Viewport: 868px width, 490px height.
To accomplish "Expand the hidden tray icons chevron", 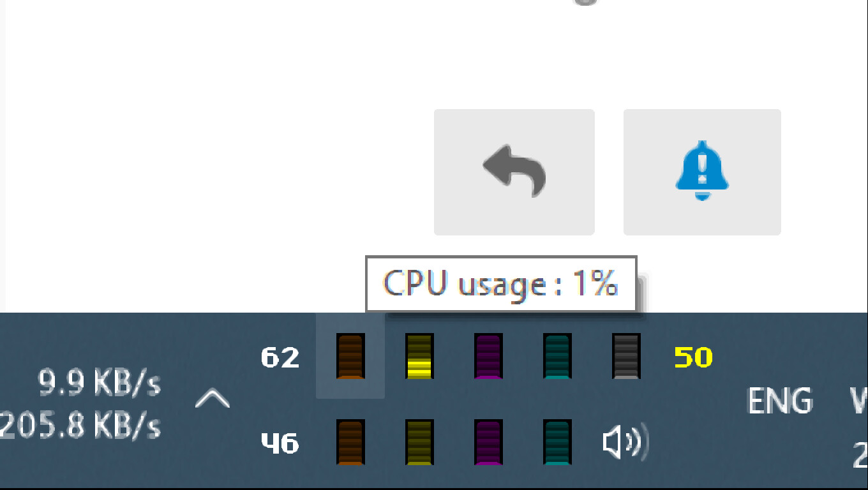I will click(213, 399).
